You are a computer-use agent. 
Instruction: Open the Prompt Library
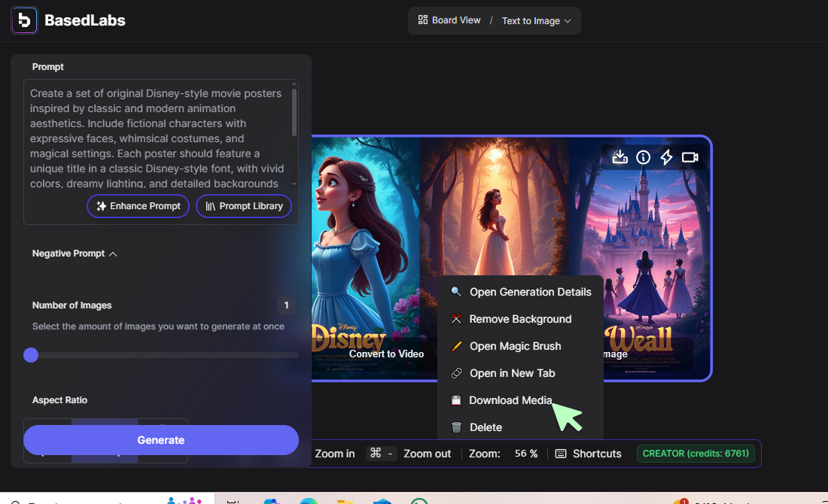pos(243,206)
